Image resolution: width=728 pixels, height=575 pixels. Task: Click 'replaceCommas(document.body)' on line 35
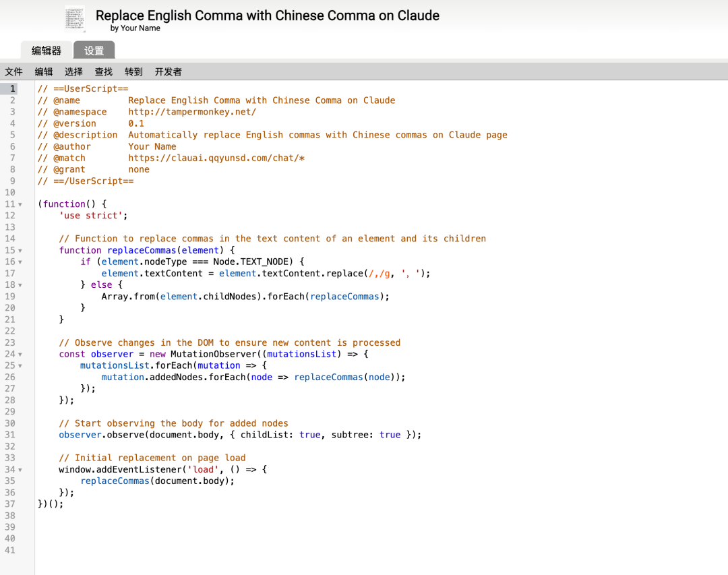pos(154,481)
